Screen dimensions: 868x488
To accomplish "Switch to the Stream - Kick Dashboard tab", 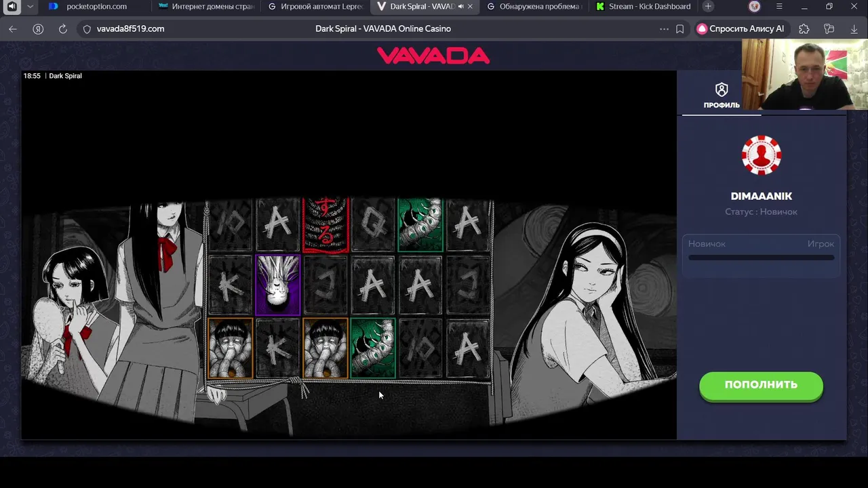I will click(643, 6).
